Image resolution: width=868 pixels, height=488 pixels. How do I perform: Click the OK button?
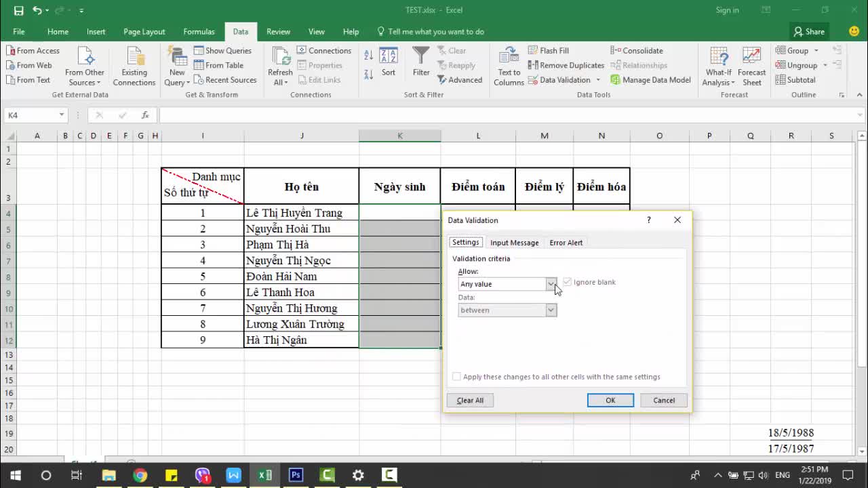pos(610,401)
